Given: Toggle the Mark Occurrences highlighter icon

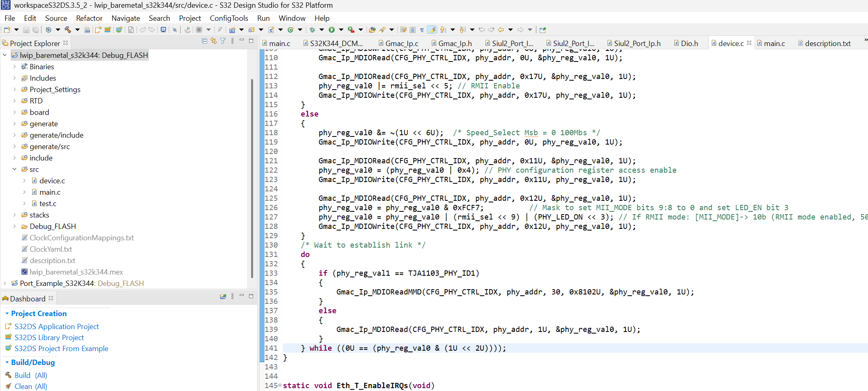Looking at the screenshot, I should [432, 30].
